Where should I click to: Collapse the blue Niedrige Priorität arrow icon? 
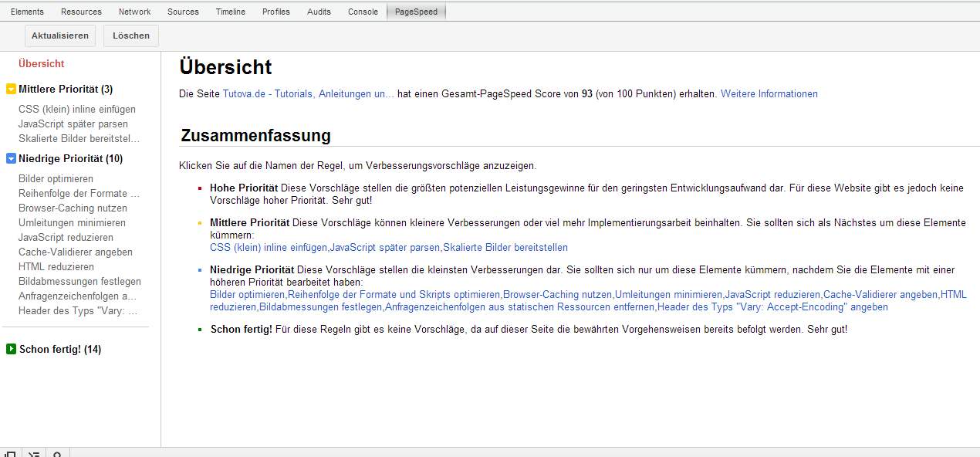coord(11,158)
